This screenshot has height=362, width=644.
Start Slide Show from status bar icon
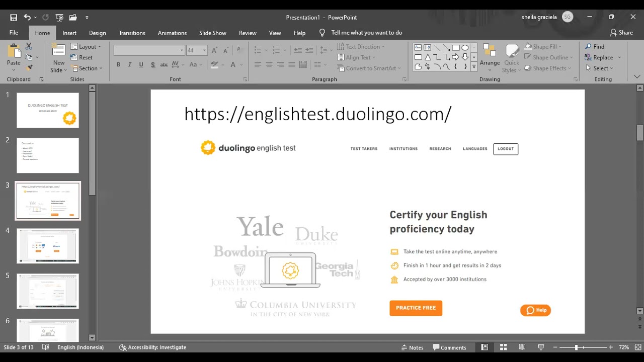[541, 347]
